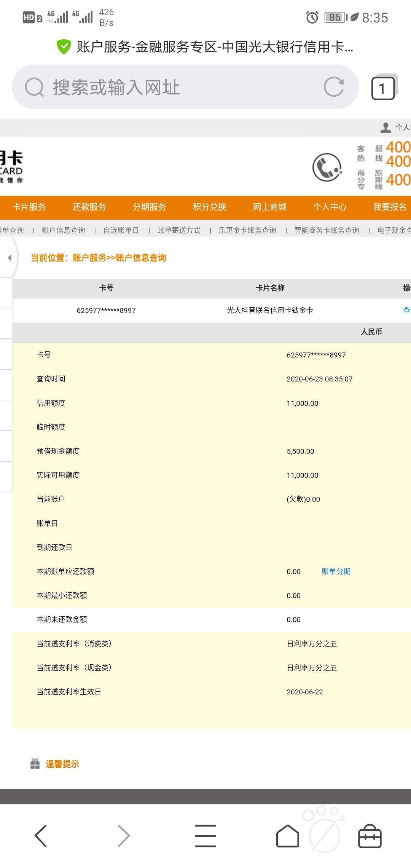The height and width of the screenshot is (868, 411).
Task: Reload the page with refresh icon
Action: click(x=334, y=87)
